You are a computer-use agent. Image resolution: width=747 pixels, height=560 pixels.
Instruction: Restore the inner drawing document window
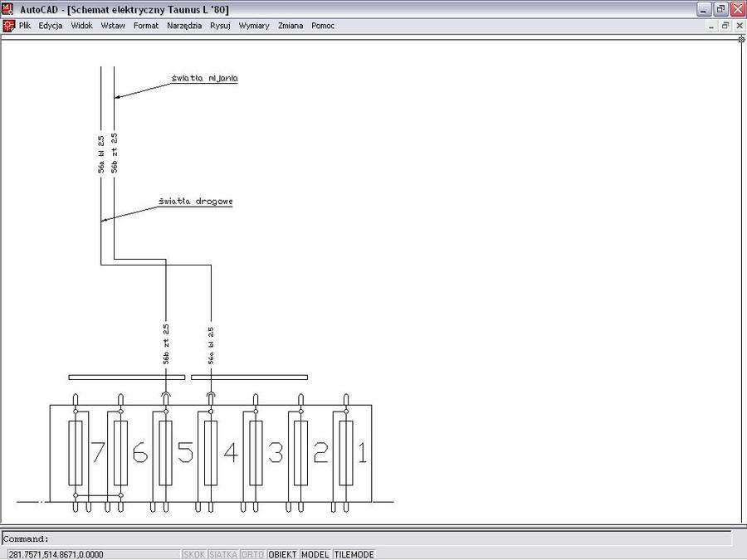coord(725,26)
